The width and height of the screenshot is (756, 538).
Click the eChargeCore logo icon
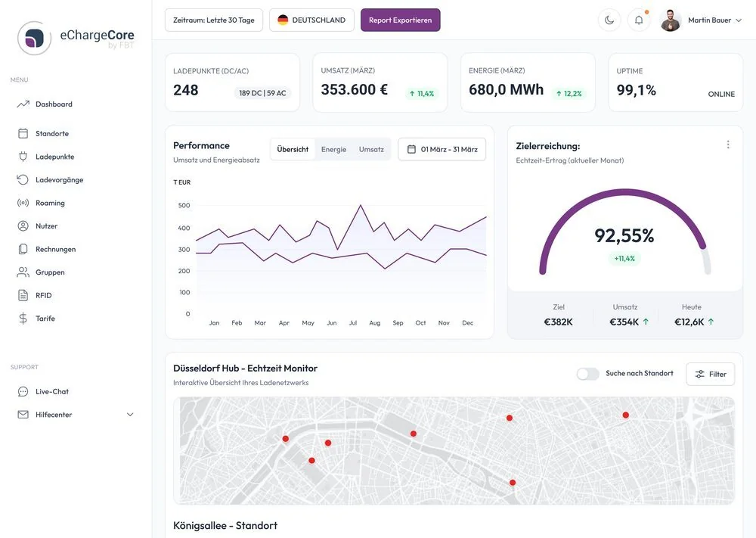34,38
